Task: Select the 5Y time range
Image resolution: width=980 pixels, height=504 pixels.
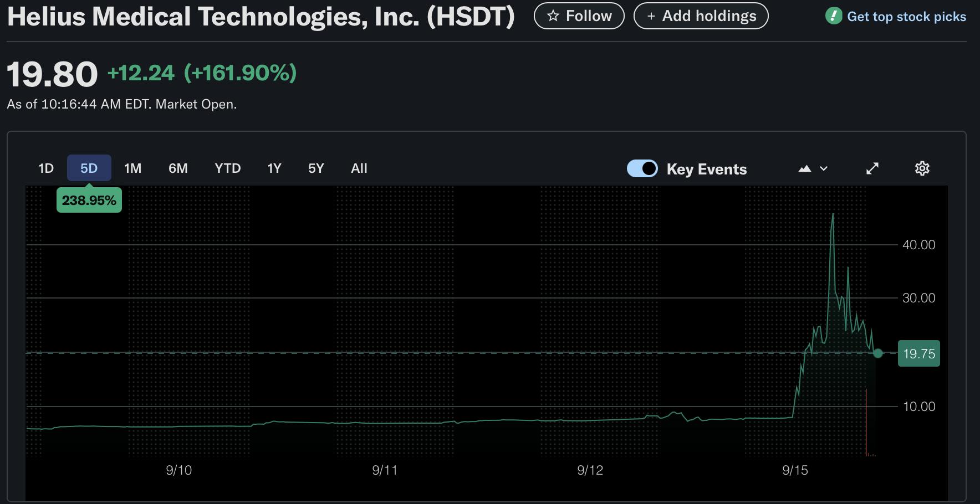Action: [316, 168]
